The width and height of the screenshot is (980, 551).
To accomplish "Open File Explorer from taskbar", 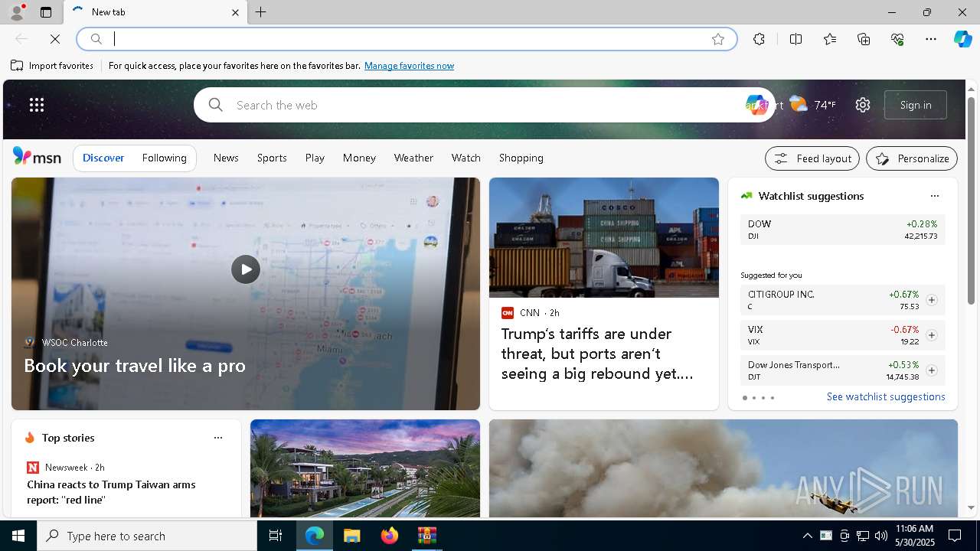I will tap(352, 536).
